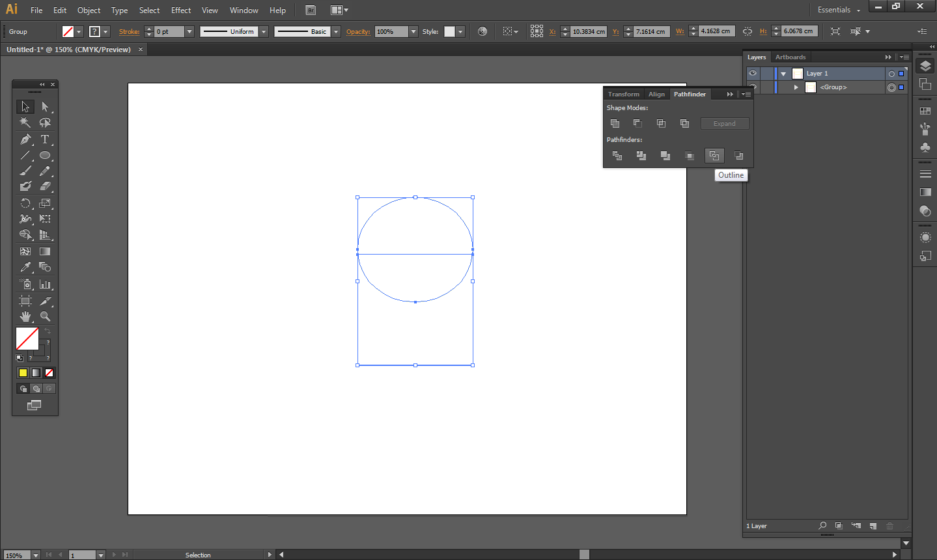Select the Type tool
Screen dimensions: 937x560
44,139
